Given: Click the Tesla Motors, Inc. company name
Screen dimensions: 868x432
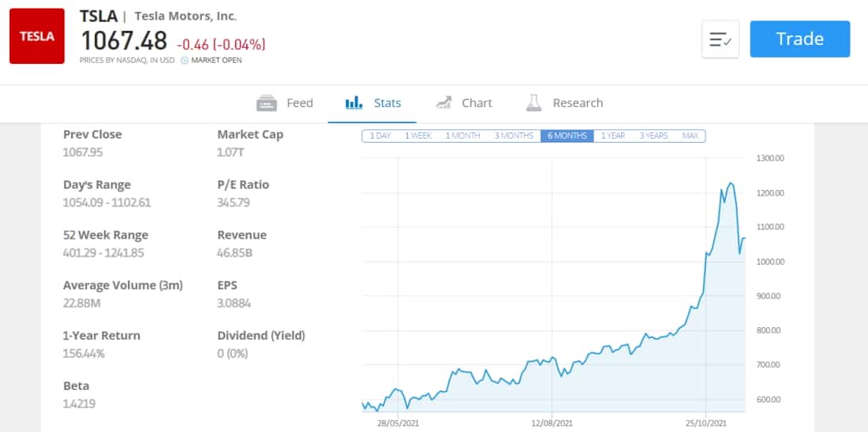Looking at the screenshot, I should (x=185, y=16).
